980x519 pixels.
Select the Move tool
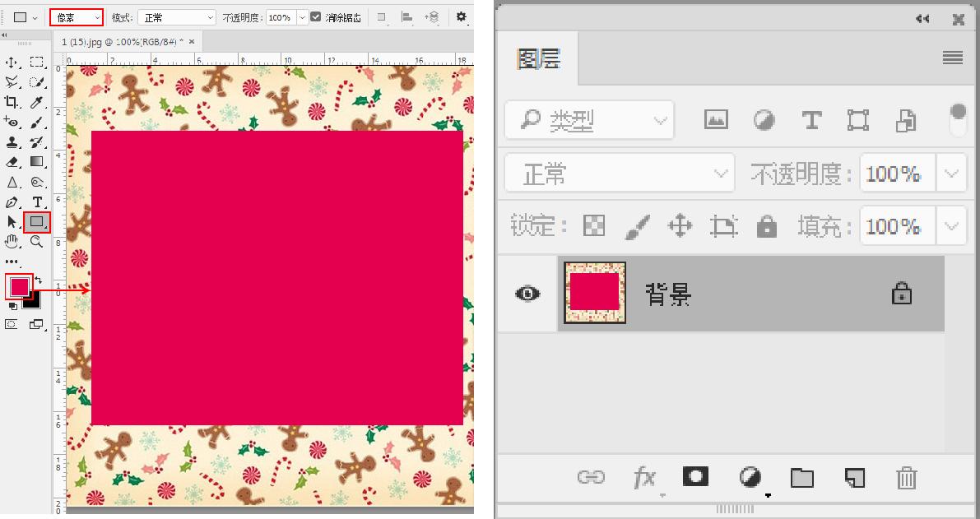point(12,62)
